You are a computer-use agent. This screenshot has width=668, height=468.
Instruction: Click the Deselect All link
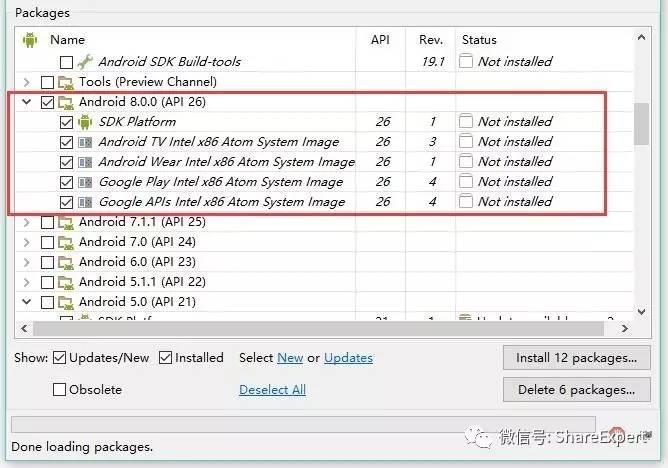(272, 390)
